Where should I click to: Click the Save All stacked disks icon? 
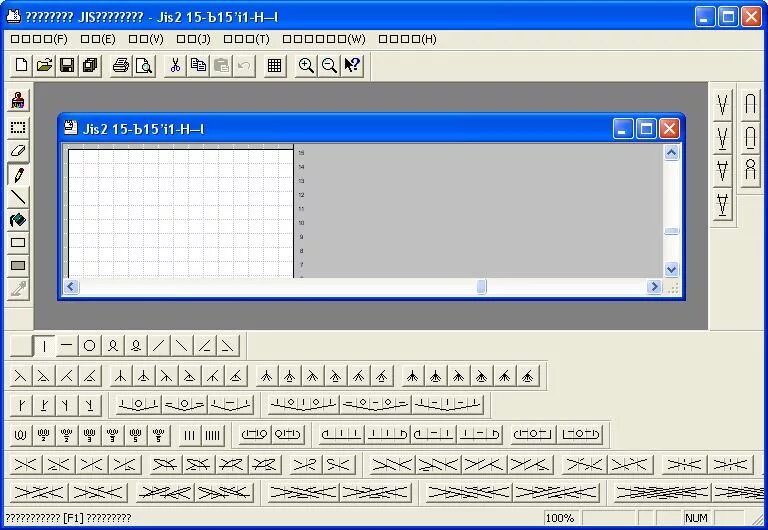point(90,65)
